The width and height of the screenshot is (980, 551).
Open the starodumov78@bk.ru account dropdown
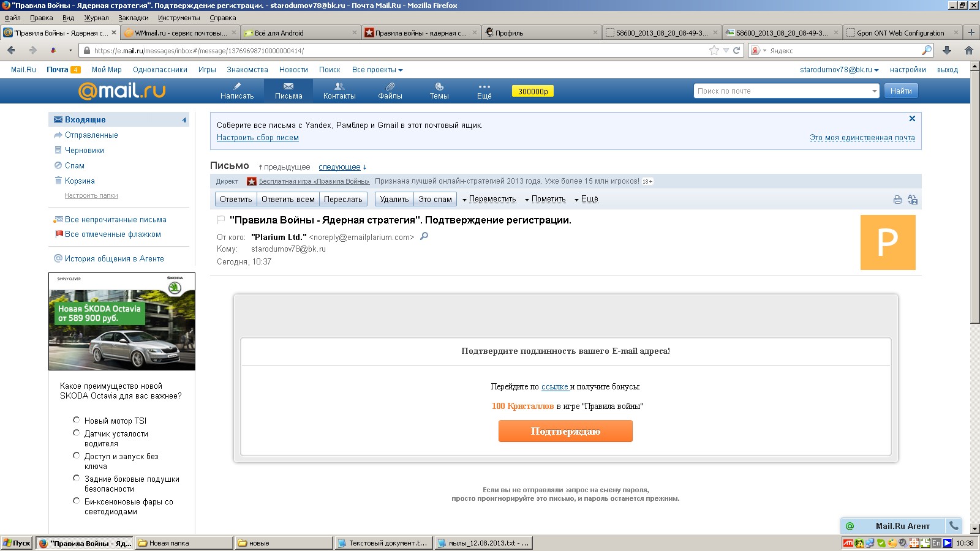click(x=839, y=70)
